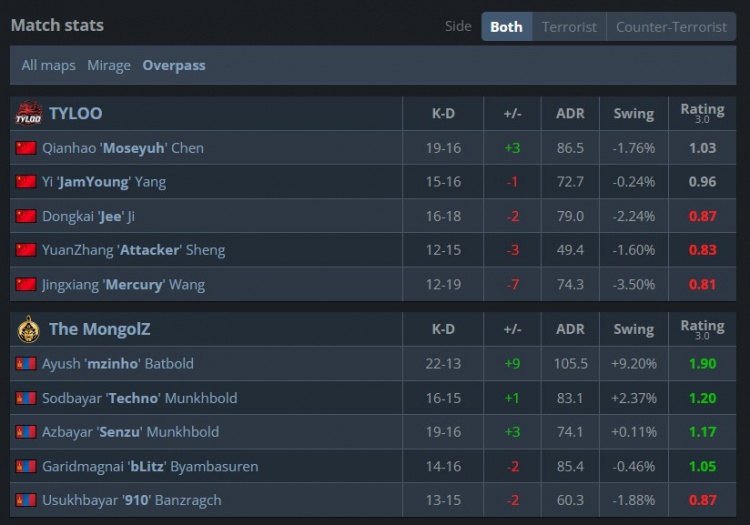
Task: Click the Mongolia flag beside mzinho
Action: point(26,364)
